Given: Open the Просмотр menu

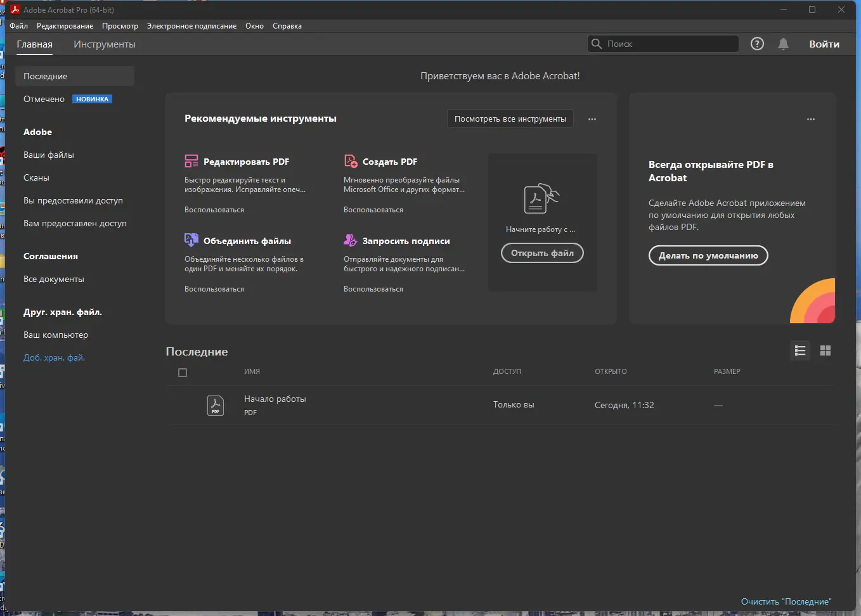Looking at the screenshot, I should click(120, 26).
